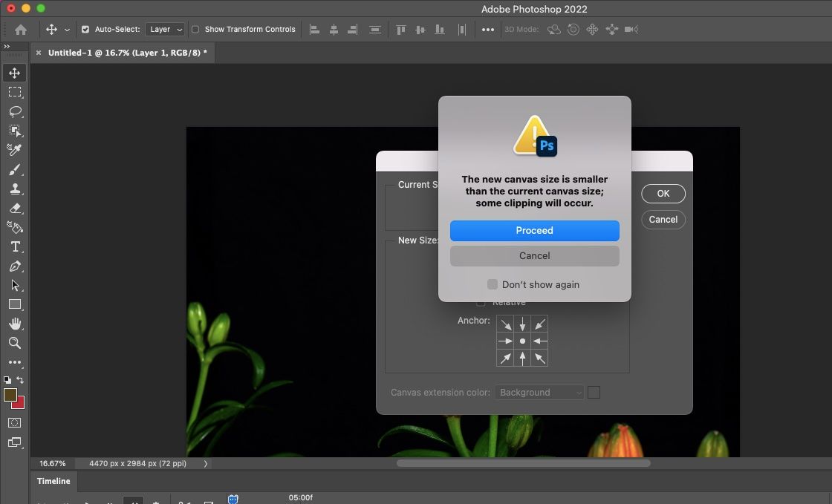Image resolution: width=832 pixels, height=504 pixels.
Task: Select the Brush tool
Action: click(15, 170)
